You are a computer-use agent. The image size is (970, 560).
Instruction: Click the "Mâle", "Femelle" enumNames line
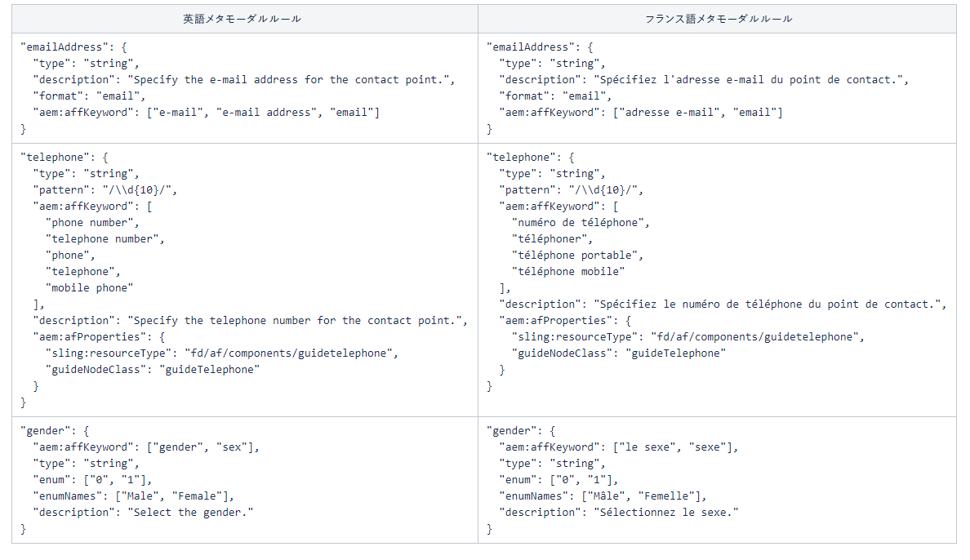(603, 496)
